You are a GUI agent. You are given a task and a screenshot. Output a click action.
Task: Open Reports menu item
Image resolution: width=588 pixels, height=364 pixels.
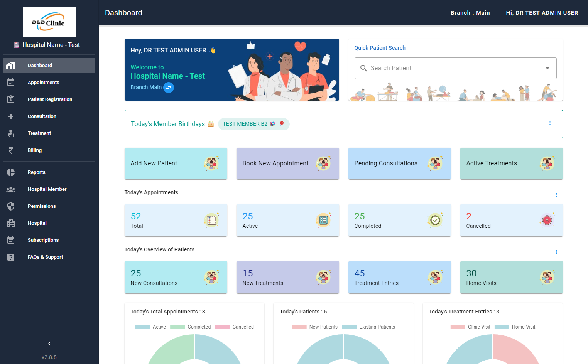(49, 172)
